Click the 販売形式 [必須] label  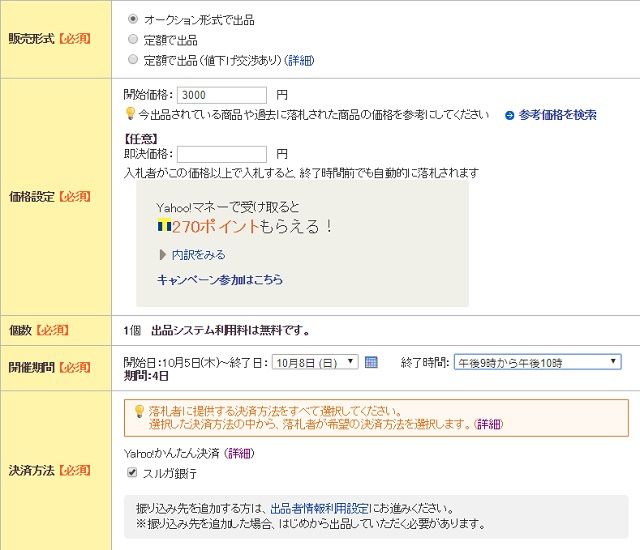tap(49, 39)
